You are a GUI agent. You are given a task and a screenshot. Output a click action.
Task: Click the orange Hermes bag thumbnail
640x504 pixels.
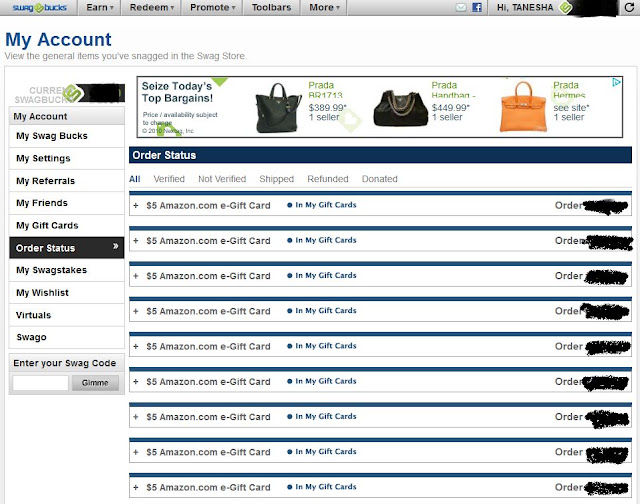coord(523,107)
